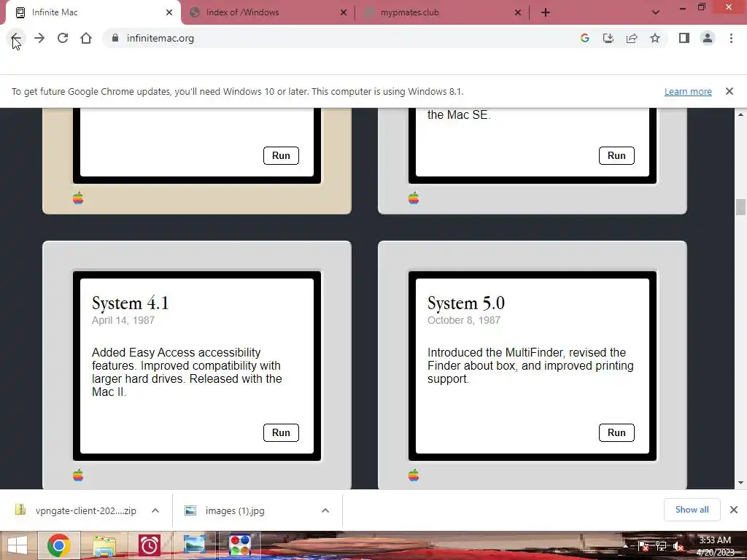
Task: Open the red alarm clock taskbar app
Action: [x=149, y=545]
